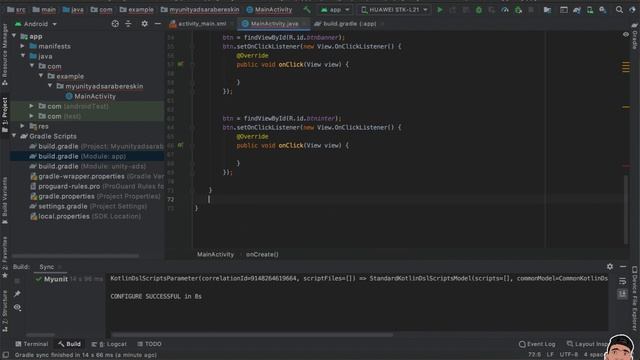Screen dimensions: 640x360
Task: Collapse the app module tree node
Action: tap(14, 36)
